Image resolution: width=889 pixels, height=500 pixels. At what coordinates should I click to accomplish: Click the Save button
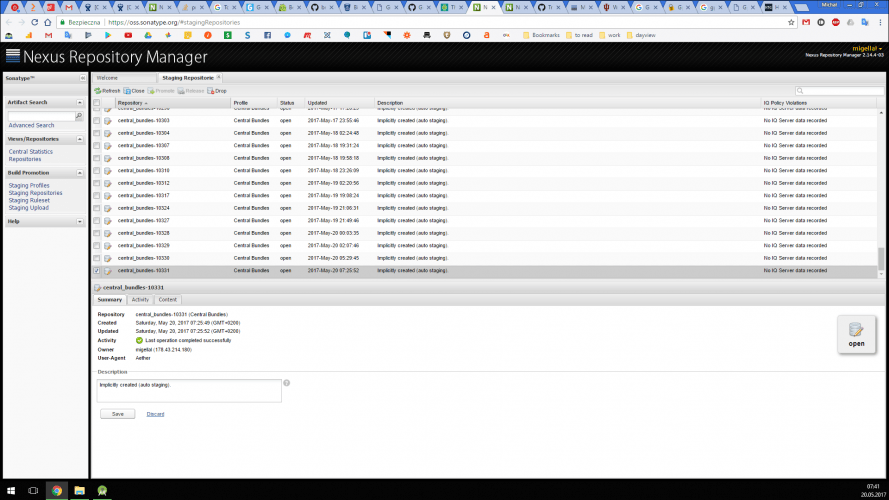coord(117,414)
